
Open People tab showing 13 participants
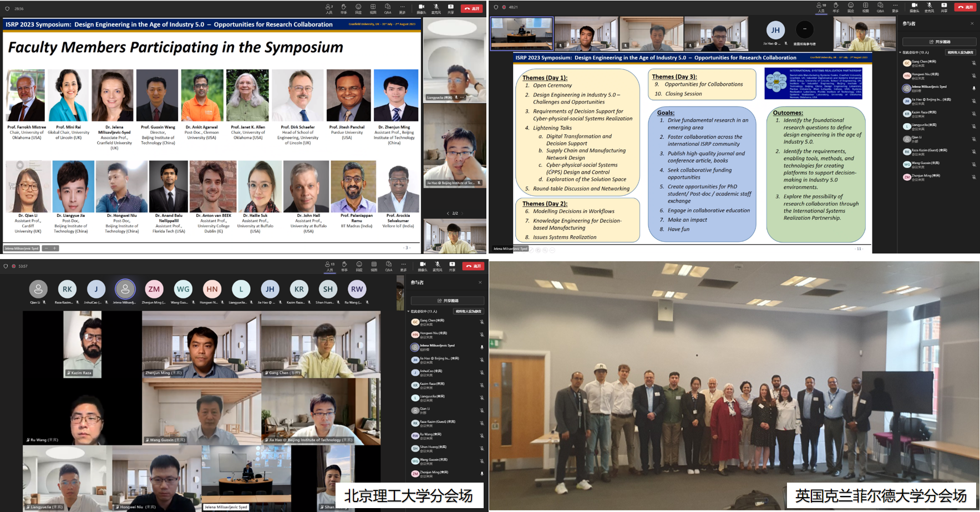[x=329, y=266]
